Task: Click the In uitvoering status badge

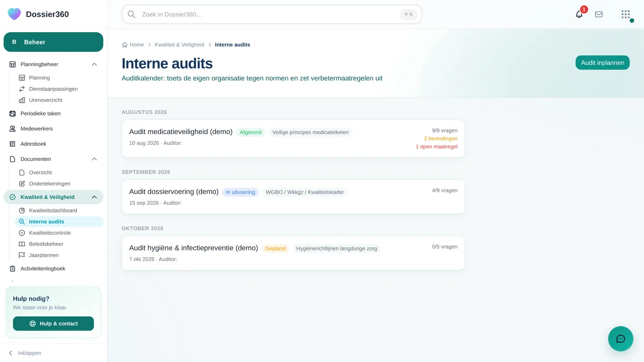Action: click(x=240, y=192)
